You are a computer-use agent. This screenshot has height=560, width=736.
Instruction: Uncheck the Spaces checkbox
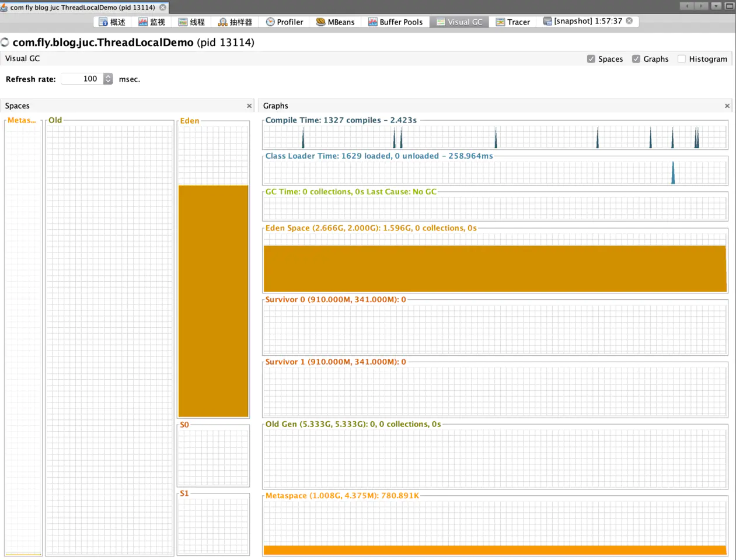tap(591, 59)
